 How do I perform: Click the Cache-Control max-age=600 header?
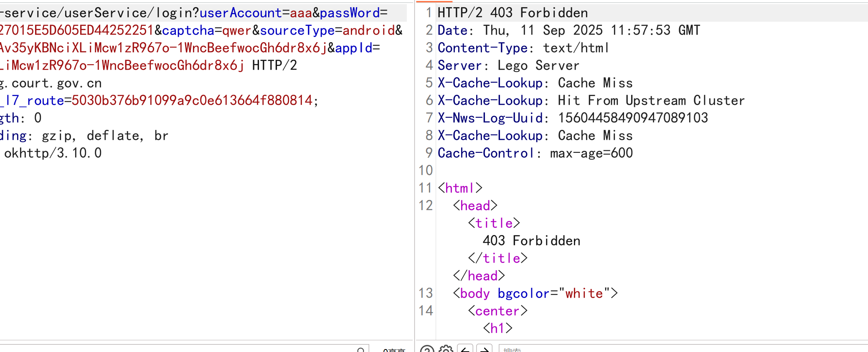coord(535,153)
